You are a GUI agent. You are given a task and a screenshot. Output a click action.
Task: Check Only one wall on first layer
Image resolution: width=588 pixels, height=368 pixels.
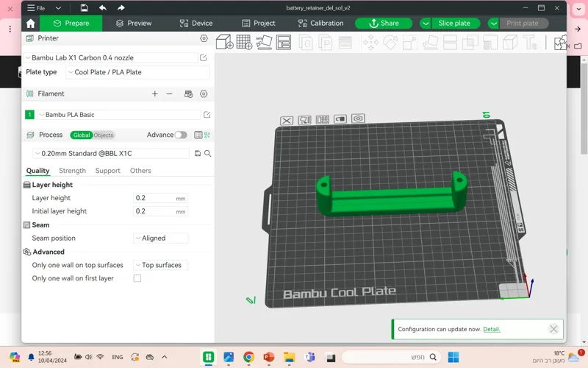pos(137,278)
